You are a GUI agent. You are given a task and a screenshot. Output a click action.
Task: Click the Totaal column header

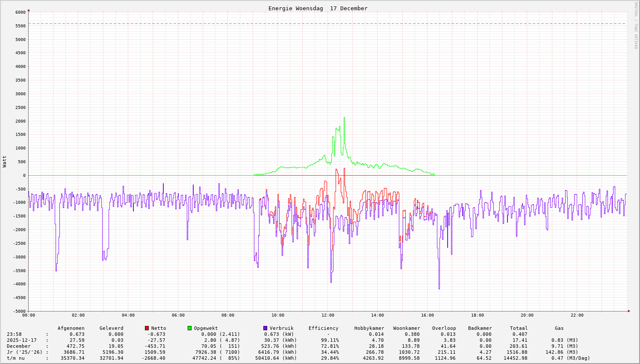519,329
